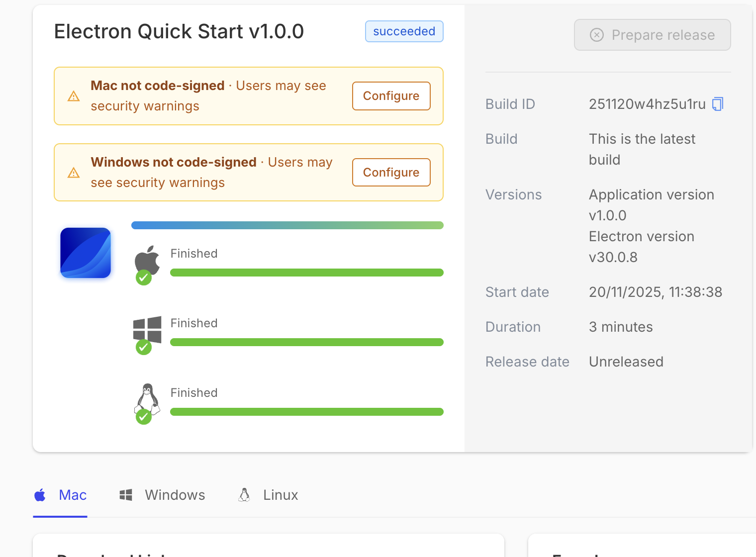
Task: Click the Start date value 20/11/2025, 11:38:38
Action: point(656,292)
